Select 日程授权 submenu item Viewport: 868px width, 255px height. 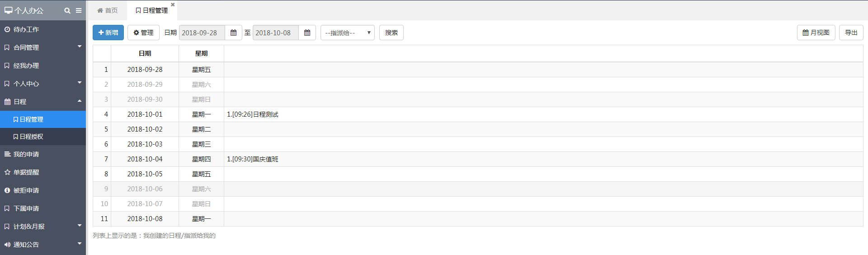click(43, 137)
